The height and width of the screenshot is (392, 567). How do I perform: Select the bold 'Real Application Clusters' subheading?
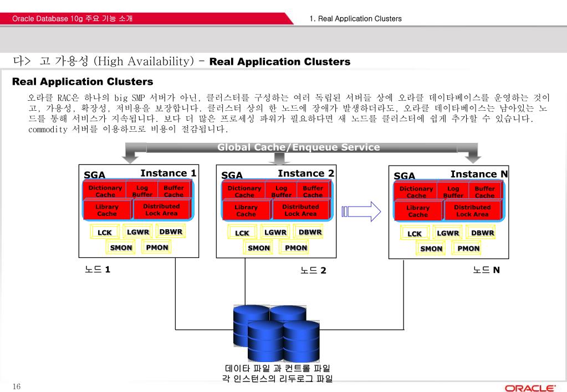pyautogui.click(x=83, y=81)
